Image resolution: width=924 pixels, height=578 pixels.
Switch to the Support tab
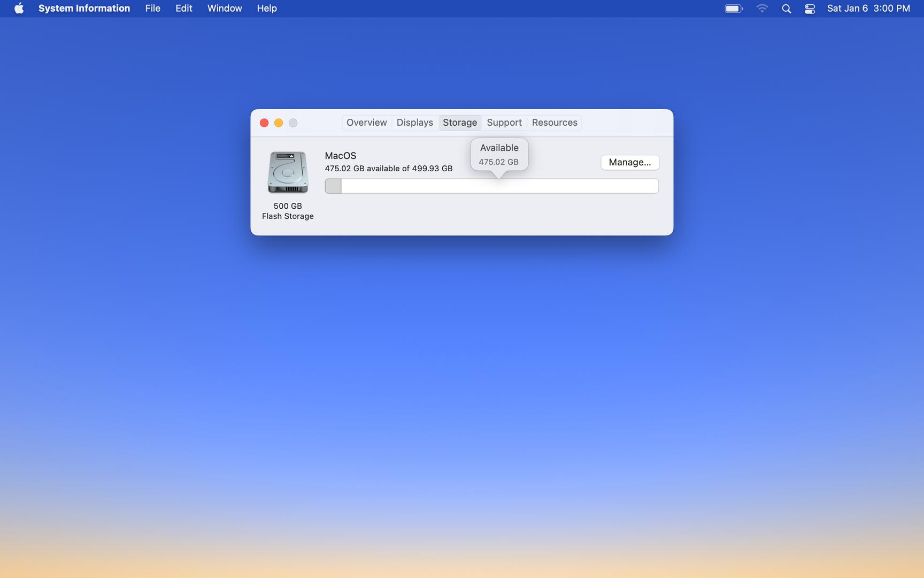[x=504, y=123]
